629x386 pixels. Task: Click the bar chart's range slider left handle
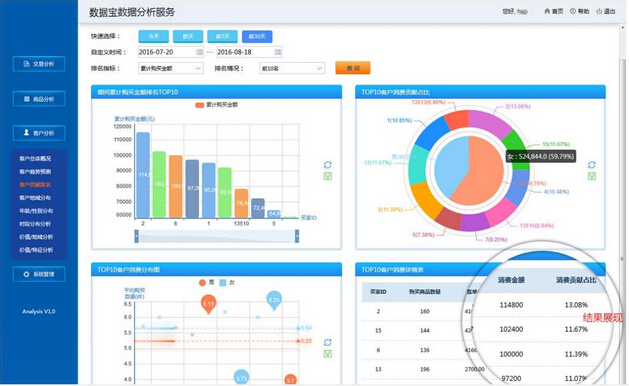(136, 236)
